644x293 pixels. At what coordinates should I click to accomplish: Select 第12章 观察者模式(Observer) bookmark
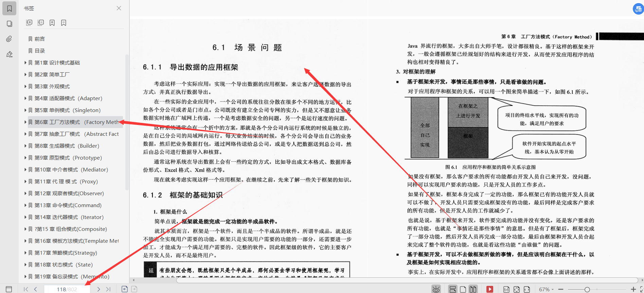point(69,194)
